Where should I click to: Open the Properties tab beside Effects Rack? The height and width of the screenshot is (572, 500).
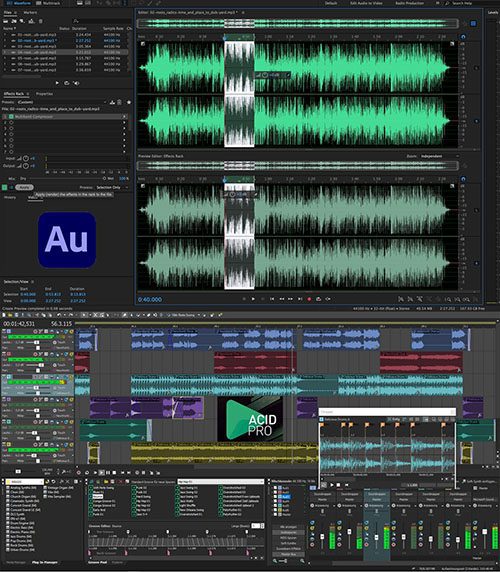(44, 94)
